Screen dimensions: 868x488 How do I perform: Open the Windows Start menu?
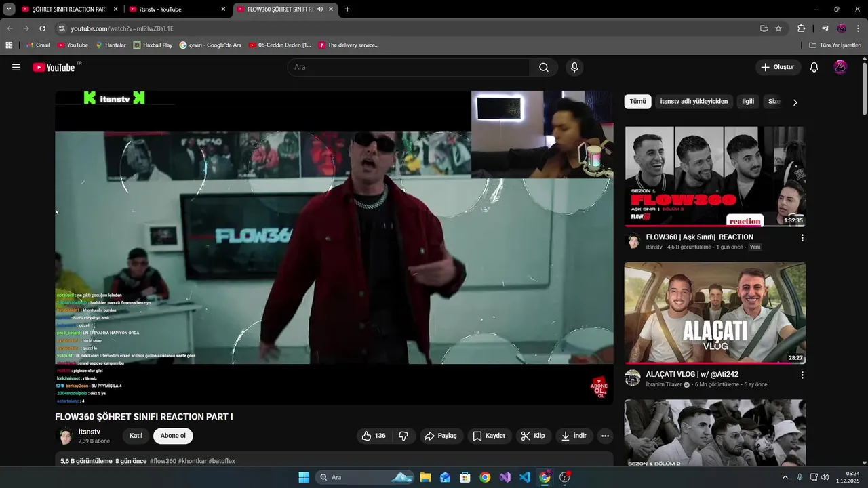click(x=304, y=477)
